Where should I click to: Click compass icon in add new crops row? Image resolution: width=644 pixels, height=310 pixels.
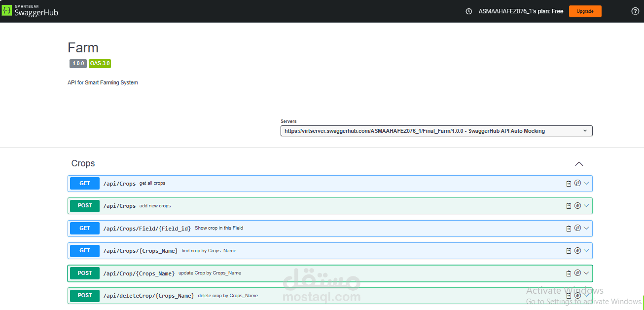(x=577, y=205)
